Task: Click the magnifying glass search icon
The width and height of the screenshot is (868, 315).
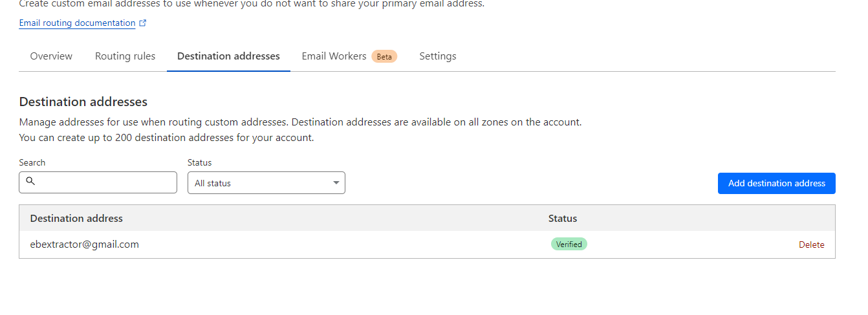Action: (30, 182)
